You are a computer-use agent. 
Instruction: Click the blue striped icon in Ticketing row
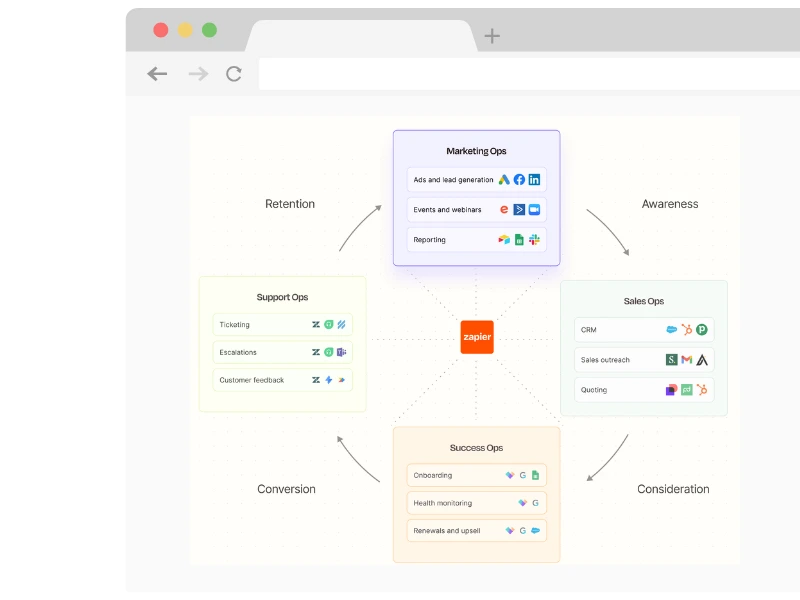[x=341, y=324]
